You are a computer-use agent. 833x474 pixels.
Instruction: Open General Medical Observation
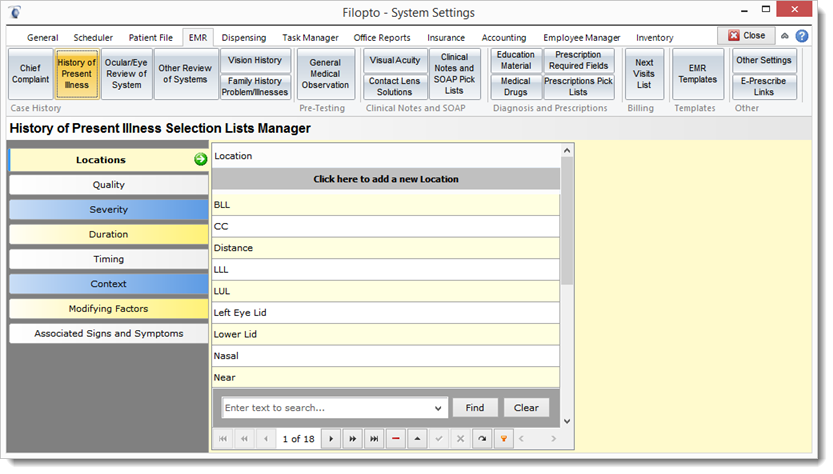325,74
